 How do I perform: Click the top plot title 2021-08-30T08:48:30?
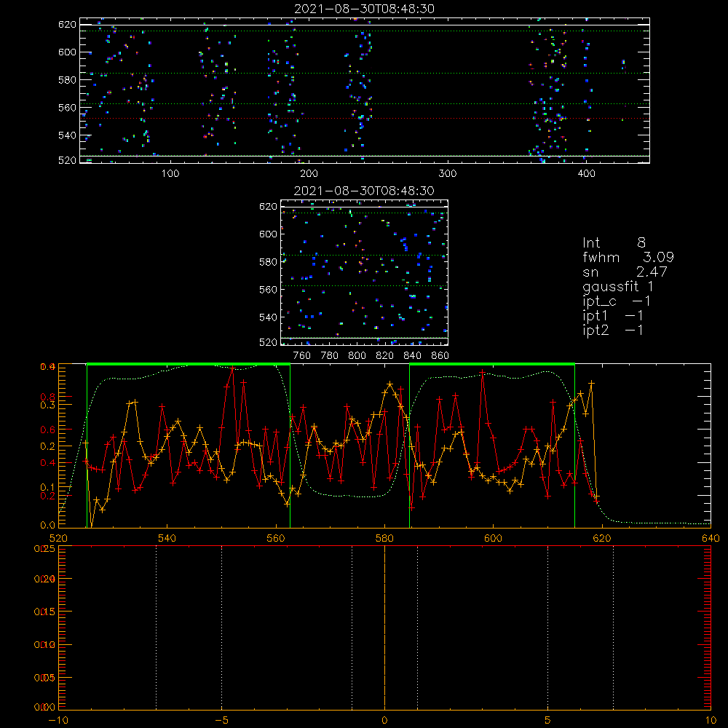(x=364, y=9)
